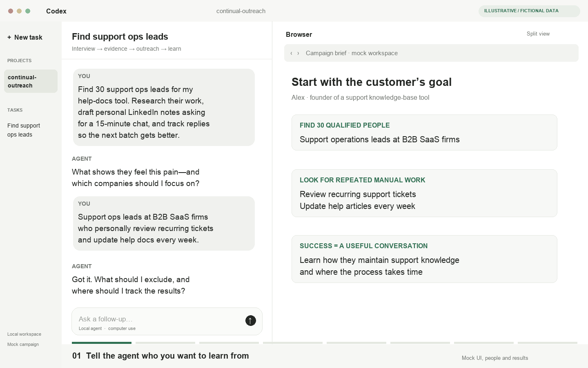Start a New task
This screenshot has height=368, width=588.
[x=25, y=37]
